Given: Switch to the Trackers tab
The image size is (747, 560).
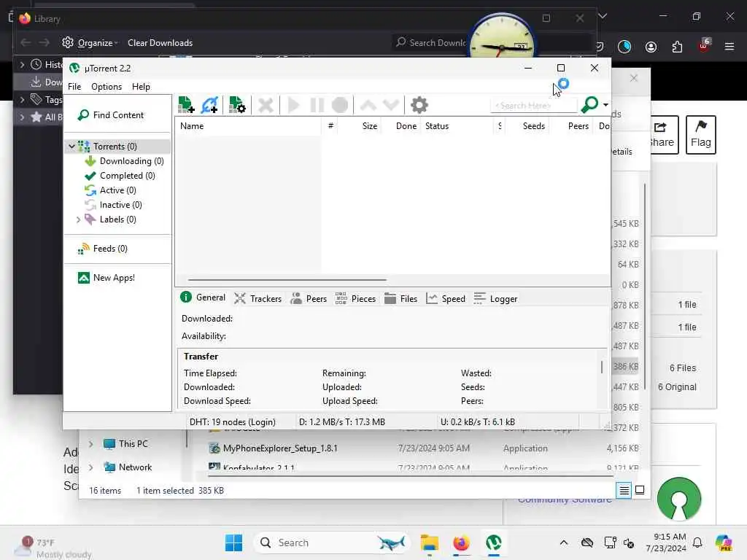Looking at the screenshot, I should point(258,298).
